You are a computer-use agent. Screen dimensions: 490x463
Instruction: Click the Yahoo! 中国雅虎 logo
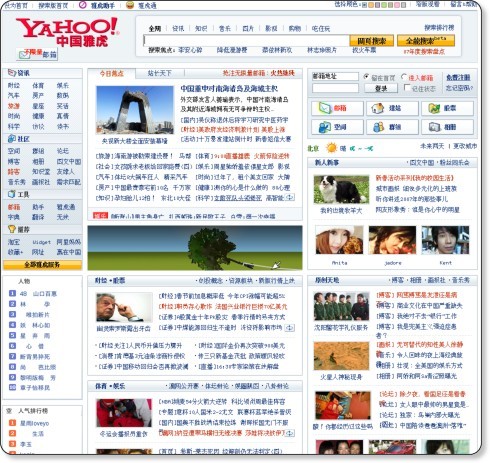coord(68,32)
